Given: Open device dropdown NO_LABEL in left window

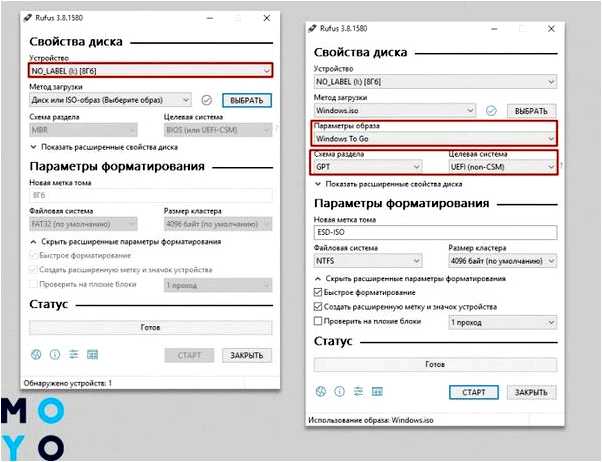Looking at the screenshot, I should [150, 71].
